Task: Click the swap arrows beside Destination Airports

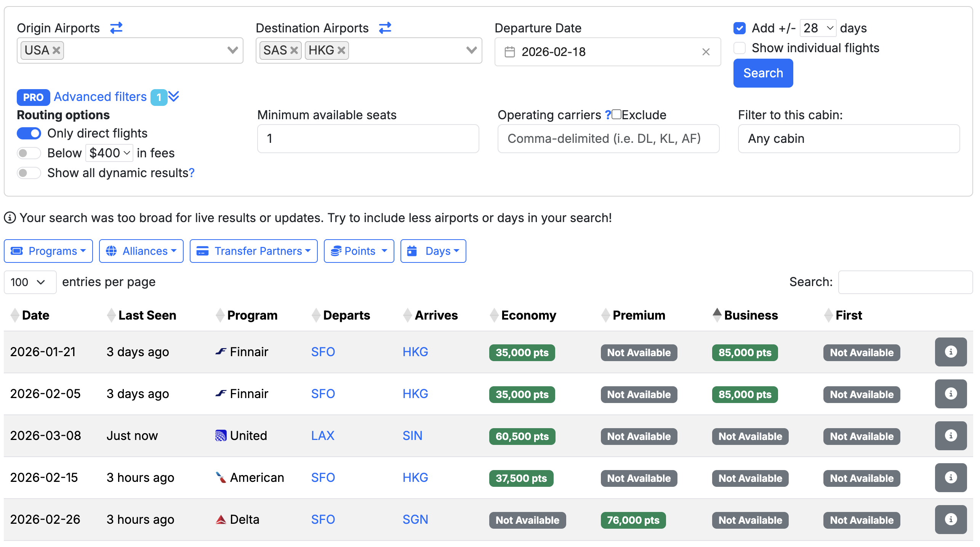Action: pos(385,28)
